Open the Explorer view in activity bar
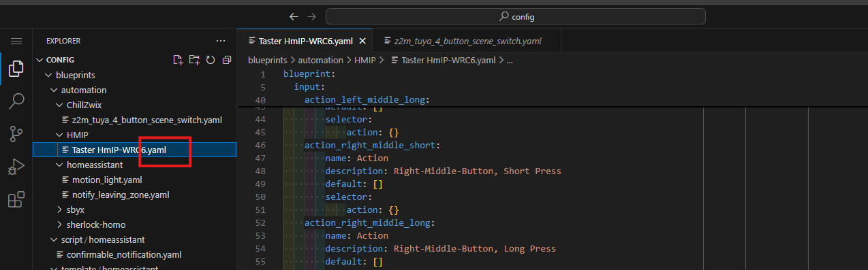868x270 pixels. pyautogui.click(x=16, y=69)
